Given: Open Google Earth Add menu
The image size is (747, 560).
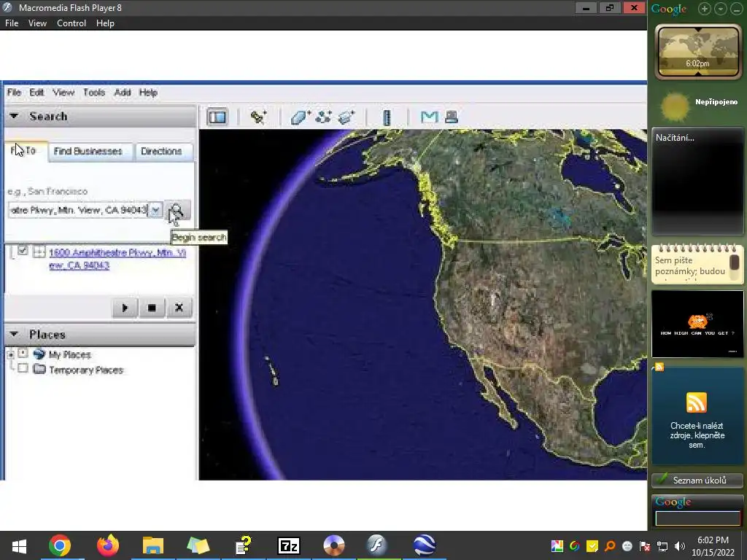Looking at the screenshot, I should point(123,93).
